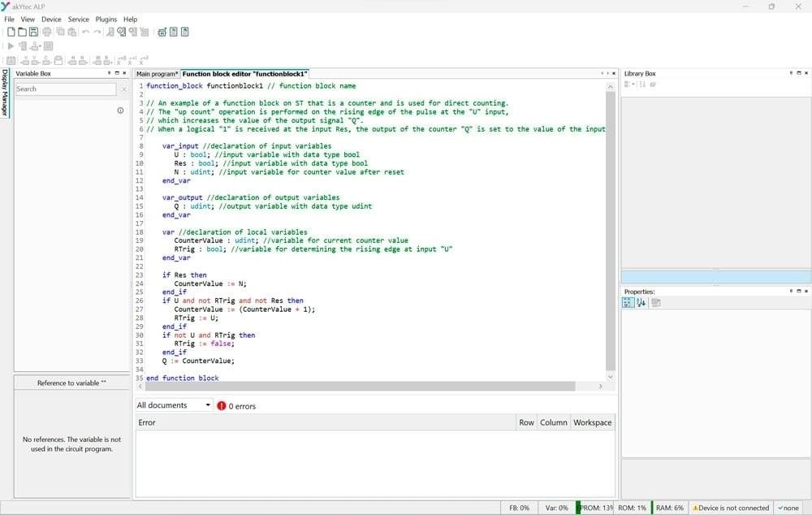Open the Device menu

click(50, 19)
